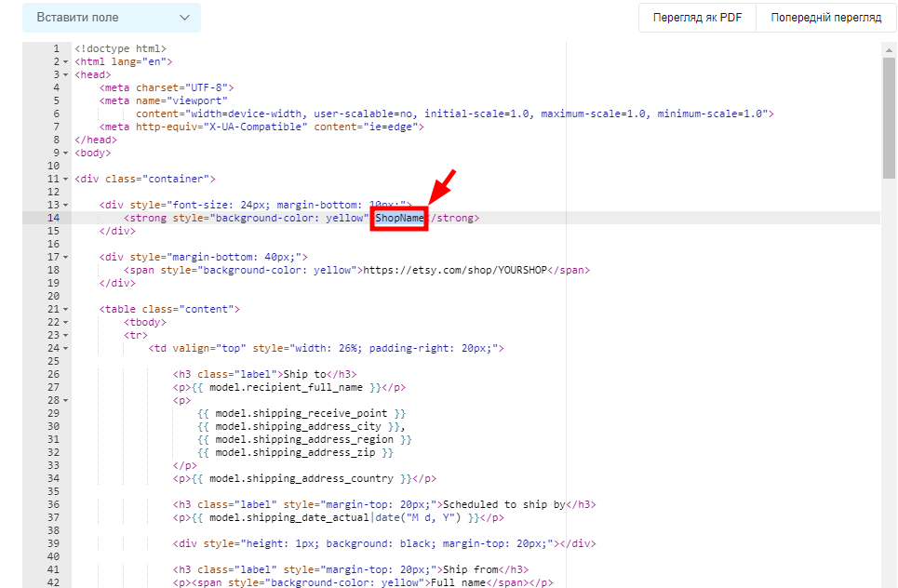898x588 pixels.
Task: Click model.shipping_receive_point text
Action: point(302,413)
